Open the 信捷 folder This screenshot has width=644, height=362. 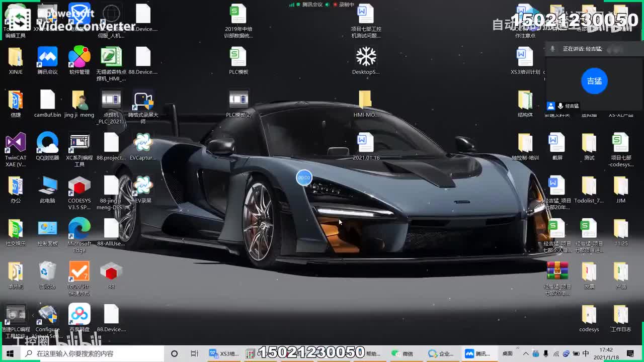click(x=16, y=104)
